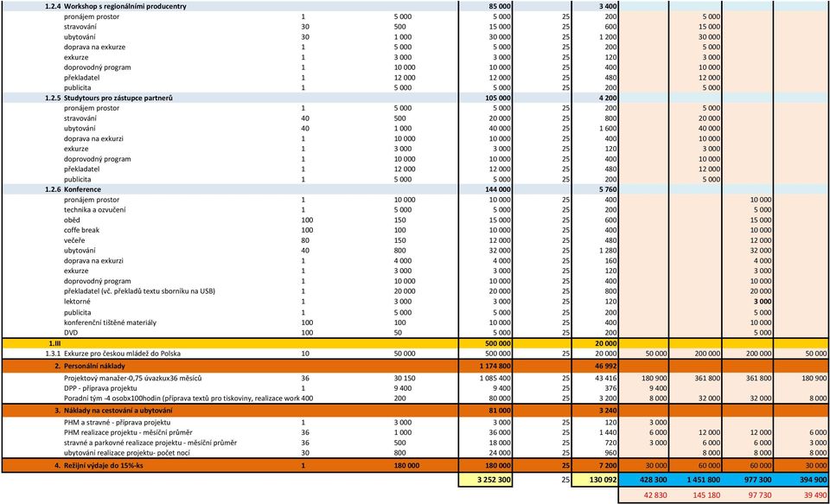Click the 160 value cell
830x504 pixels.
(611, 261)
